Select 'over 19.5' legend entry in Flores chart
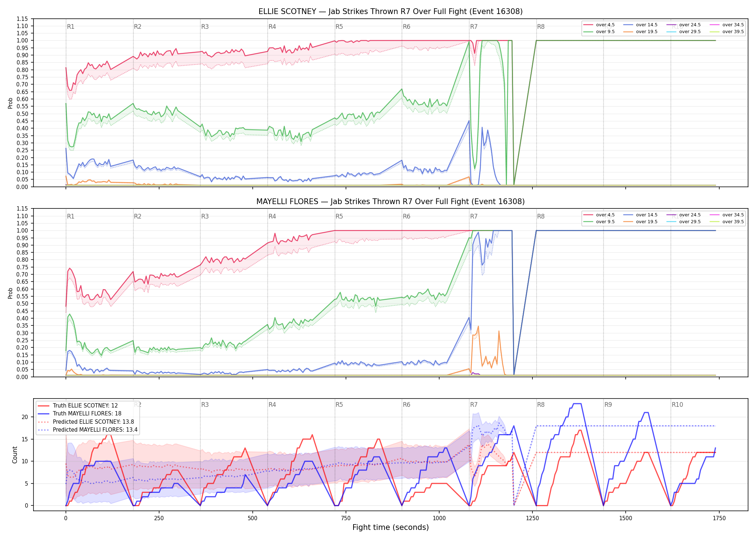Image resolution: width=756 pixels, height=540 pixels. point(640,222)
